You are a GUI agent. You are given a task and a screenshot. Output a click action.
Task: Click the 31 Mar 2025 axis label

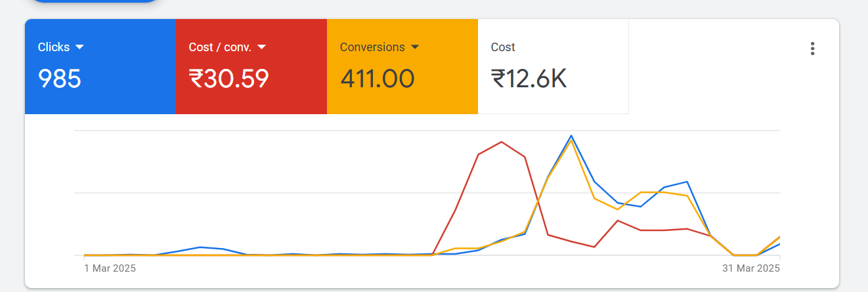coord(750,268)
